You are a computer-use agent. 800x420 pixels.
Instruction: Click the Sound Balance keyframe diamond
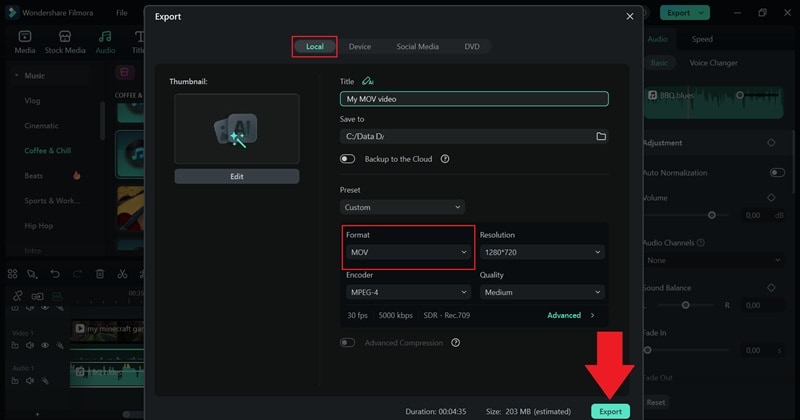pos(771,288)
